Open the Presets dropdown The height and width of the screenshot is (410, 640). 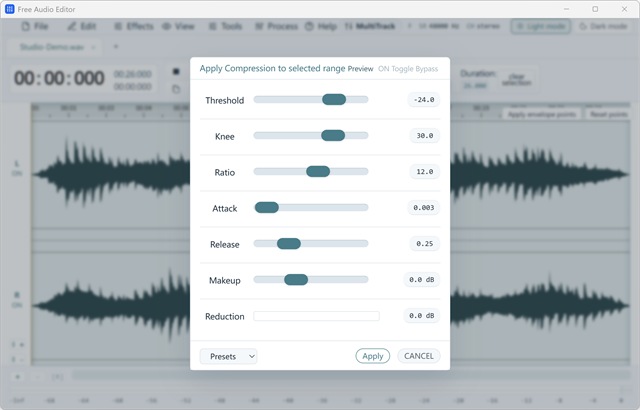coord(228,356)
